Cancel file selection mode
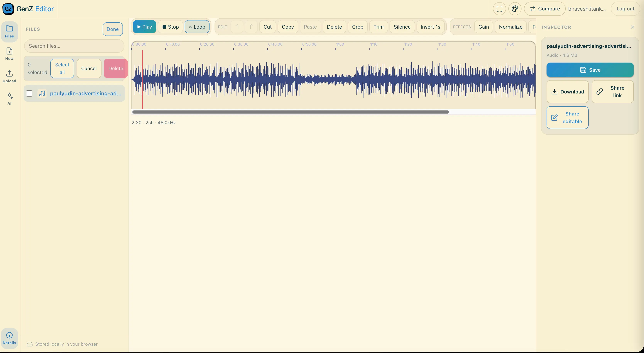Viewport: 644px width, 353px height. point(89,69)
